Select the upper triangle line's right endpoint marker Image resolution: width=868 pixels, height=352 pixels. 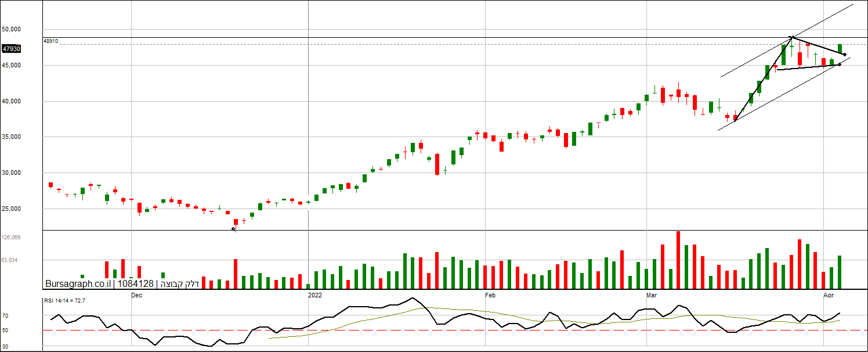pos(845,55)
